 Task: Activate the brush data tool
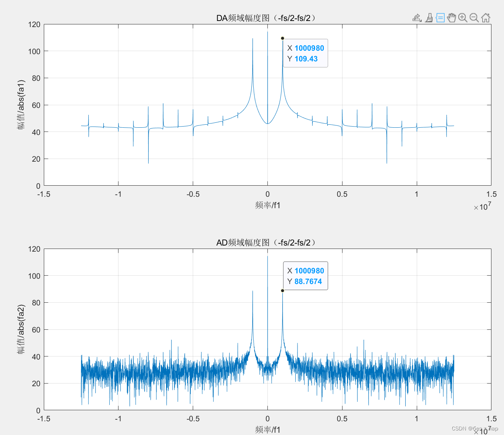[429, 18]
